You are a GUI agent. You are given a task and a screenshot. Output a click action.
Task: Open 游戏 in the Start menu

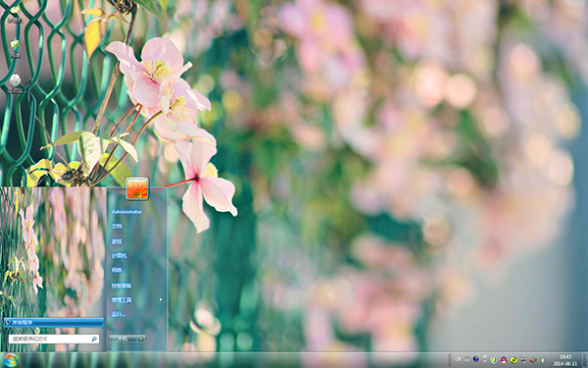pyautogui.click(x=117, y=241)
